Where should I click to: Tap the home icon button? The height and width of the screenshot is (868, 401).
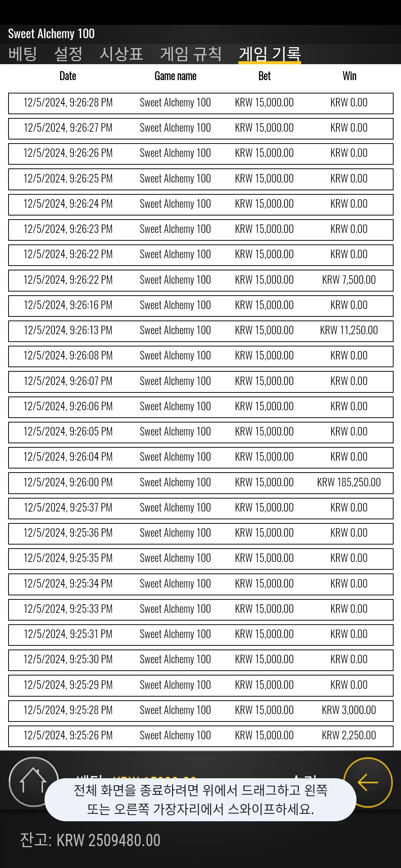[33, 782]
